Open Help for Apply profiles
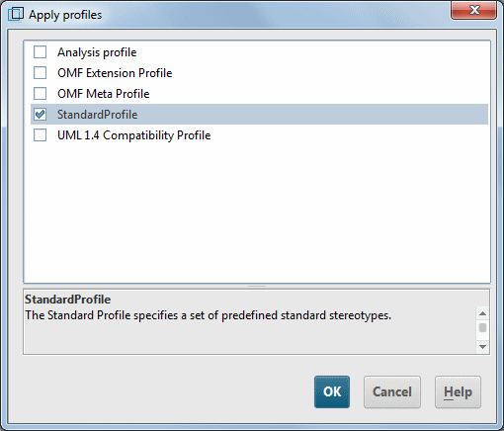 (458, 391)
